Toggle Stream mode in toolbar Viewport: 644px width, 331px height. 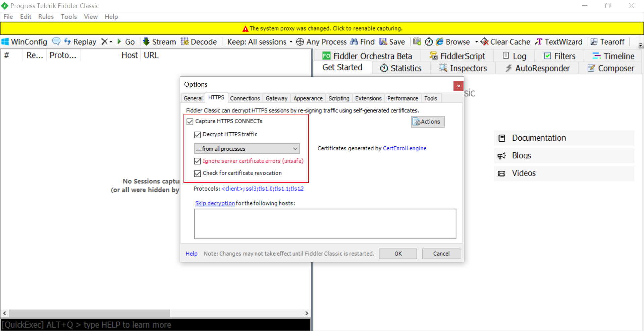click(x=159, y=42)
